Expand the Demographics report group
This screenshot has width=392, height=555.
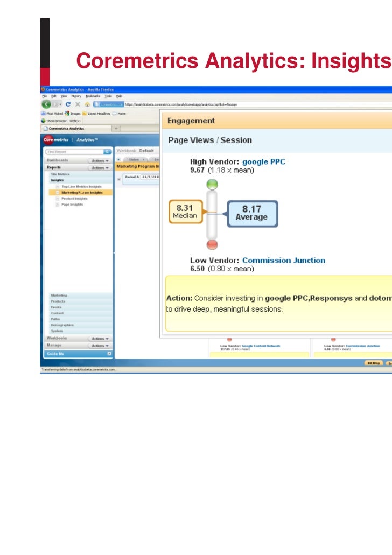[81, 325]
